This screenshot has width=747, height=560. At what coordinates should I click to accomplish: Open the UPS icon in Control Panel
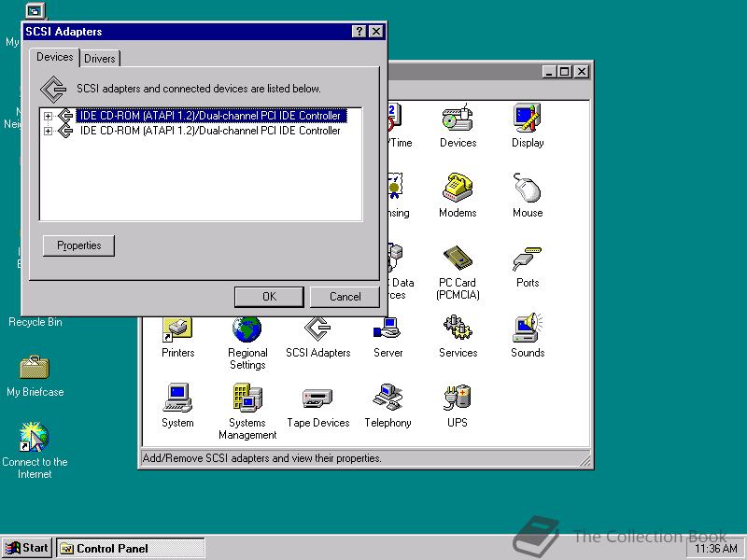458,406
